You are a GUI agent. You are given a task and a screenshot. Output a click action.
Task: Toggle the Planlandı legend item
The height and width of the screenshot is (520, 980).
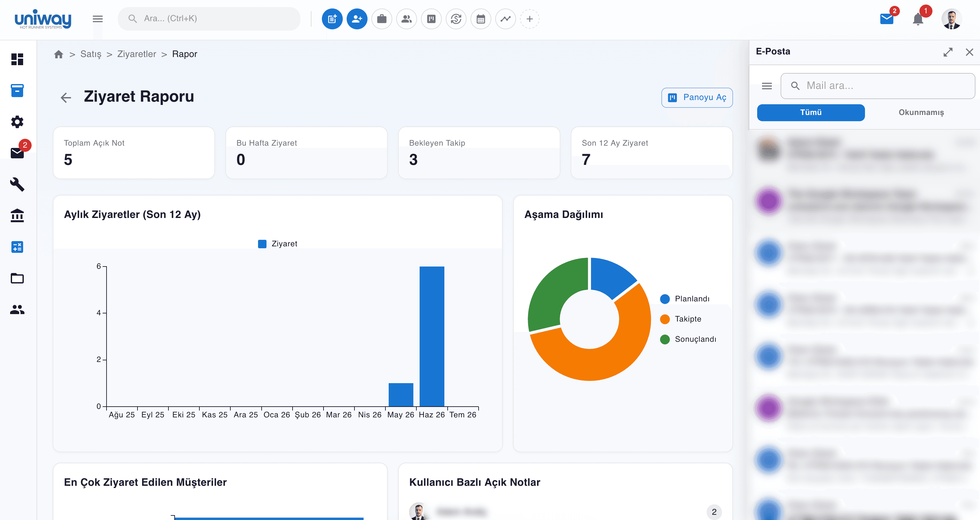685,299
